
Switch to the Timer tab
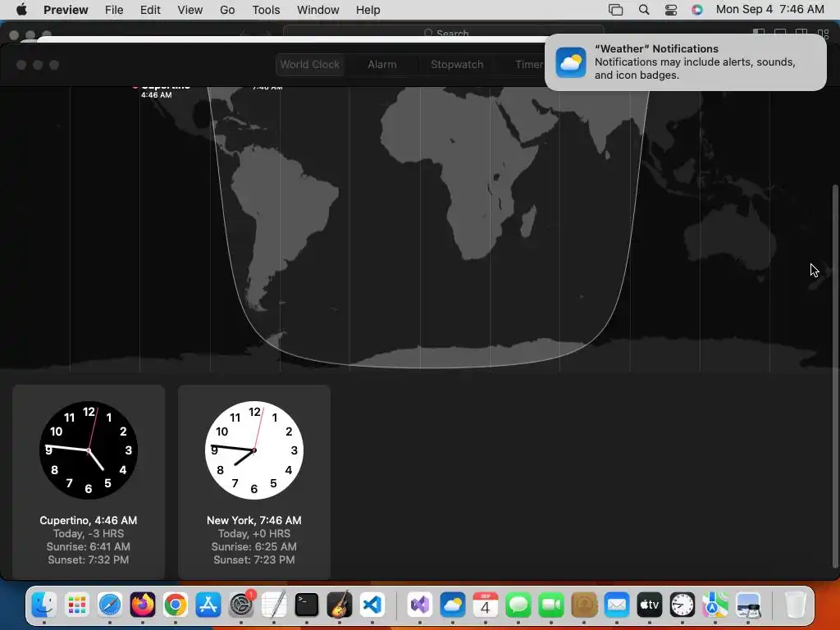[529, 64]
